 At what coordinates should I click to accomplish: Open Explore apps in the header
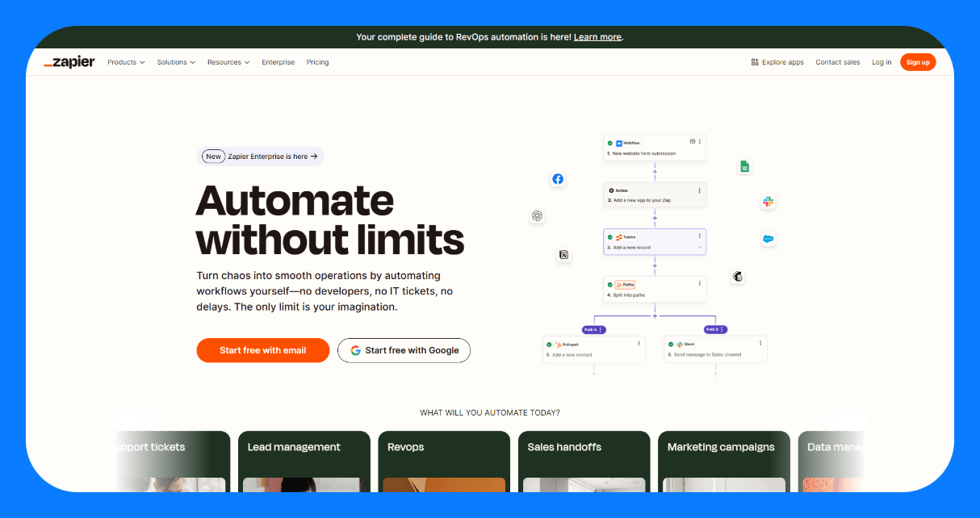click(777, 62)
